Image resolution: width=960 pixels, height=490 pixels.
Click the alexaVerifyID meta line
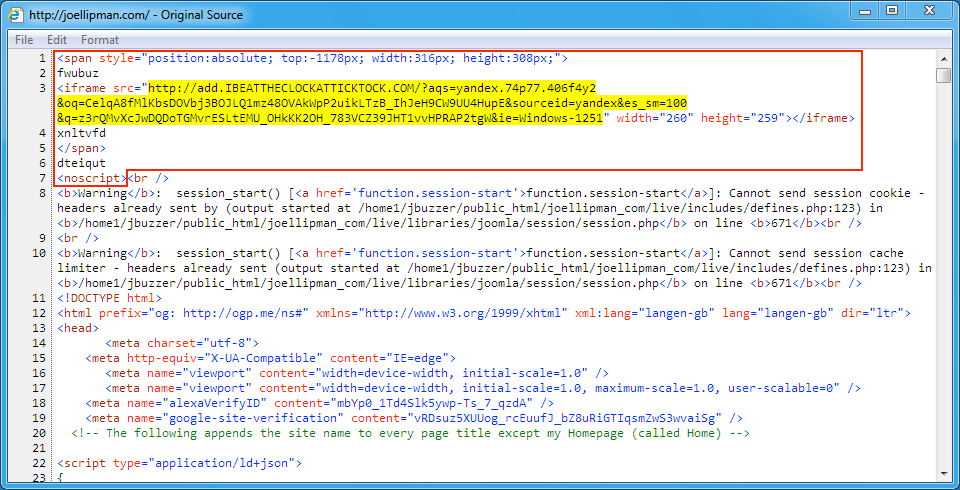[320, 403]
